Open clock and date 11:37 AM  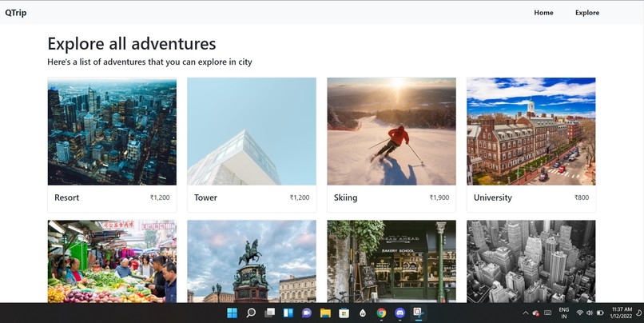(x=622, y=313)
